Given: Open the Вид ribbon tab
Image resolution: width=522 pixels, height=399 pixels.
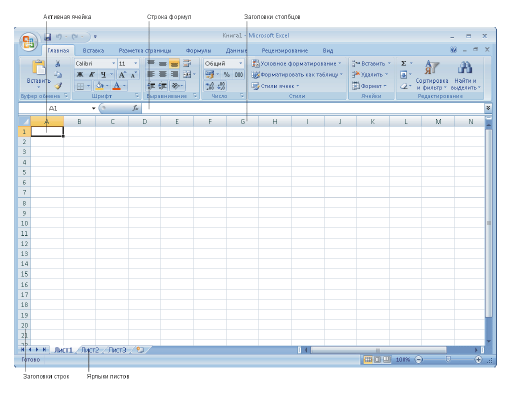Looking at the screenshot, I should 328,50.
